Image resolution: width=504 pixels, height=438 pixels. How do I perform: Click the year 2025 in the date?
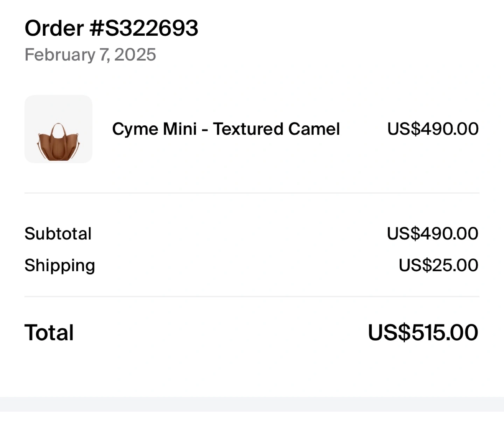pos(135,55)
